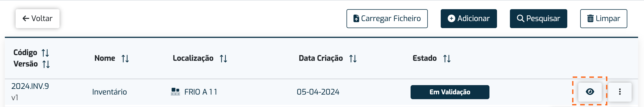
Task: Sort by Data Criação column arrows
Action: pyautogui.click(x=353, y=58)
